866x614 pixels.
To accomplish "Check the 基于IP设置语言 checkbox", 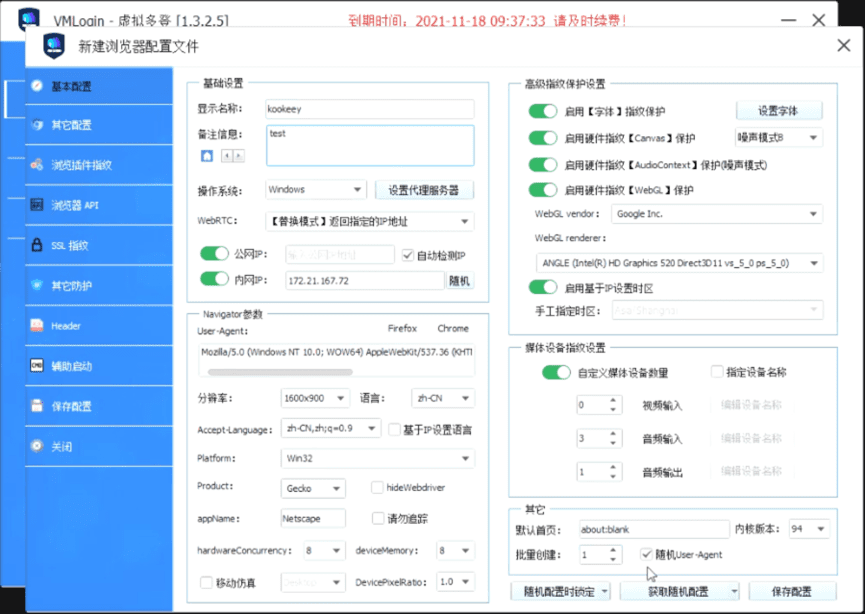I will coord(394,430).
